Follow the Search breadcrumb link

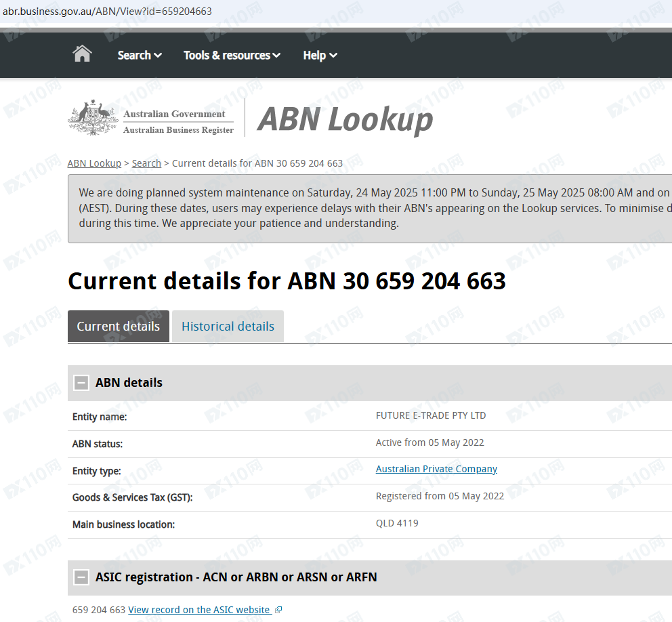tap(146, 163)
